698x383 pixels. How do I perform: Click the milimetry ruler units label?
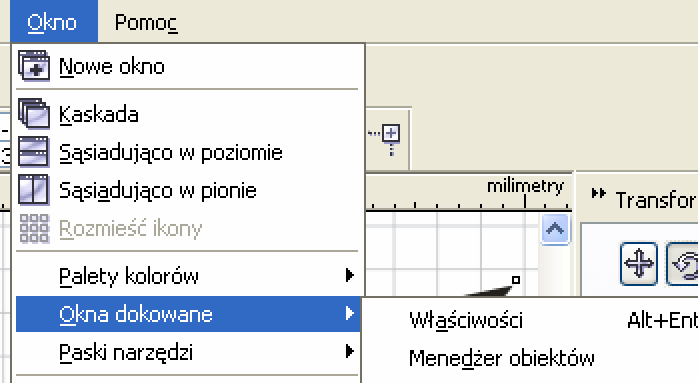pyautogui.click(x=525, y=186)
